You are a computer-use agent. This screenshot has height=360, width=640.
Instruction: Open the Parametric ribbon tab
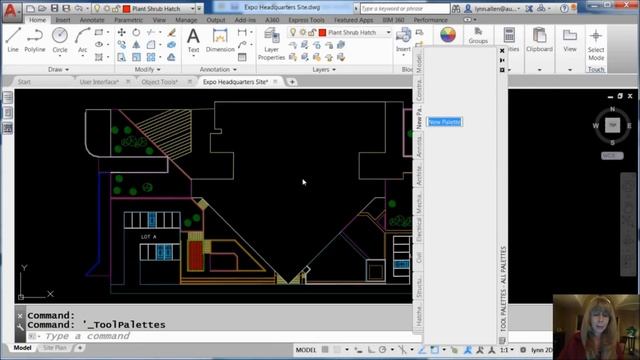pos(129,20)
